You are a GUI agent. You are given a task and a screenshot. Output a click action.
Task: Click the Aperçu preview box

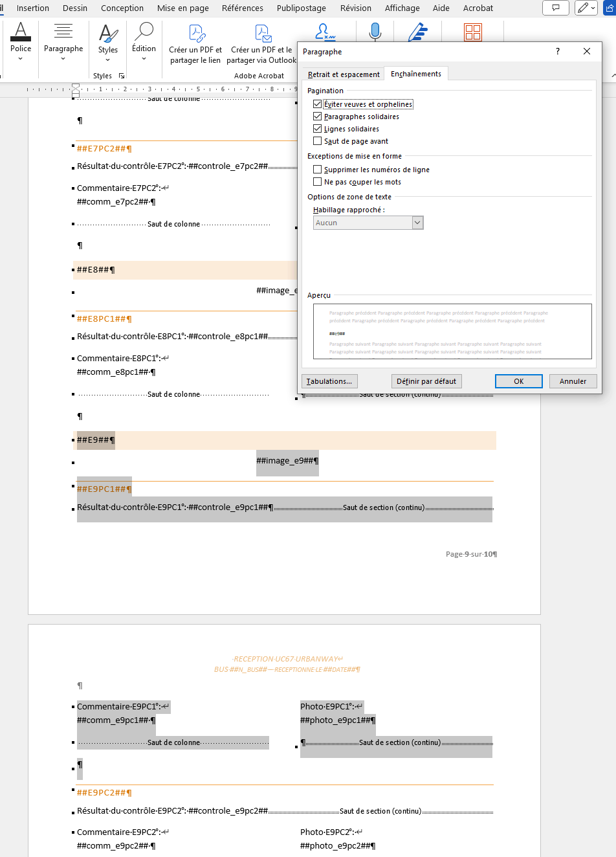point(452,331)
